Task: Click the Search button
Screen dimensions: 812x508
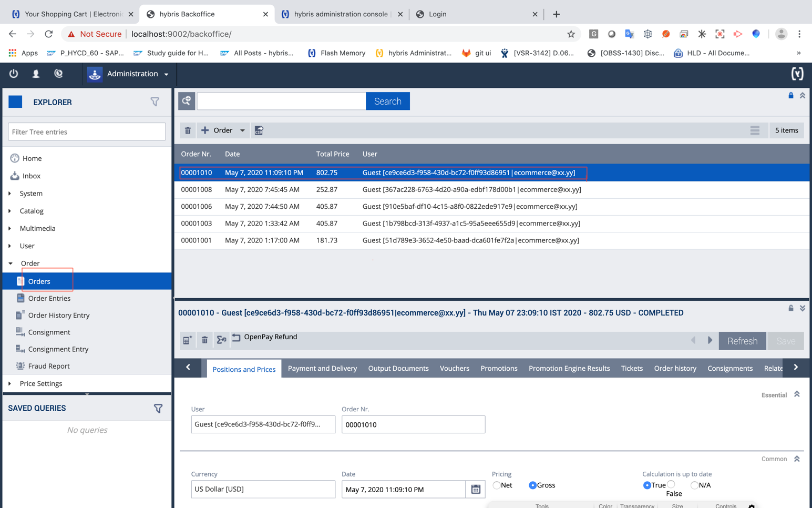Action: (387, 101)
